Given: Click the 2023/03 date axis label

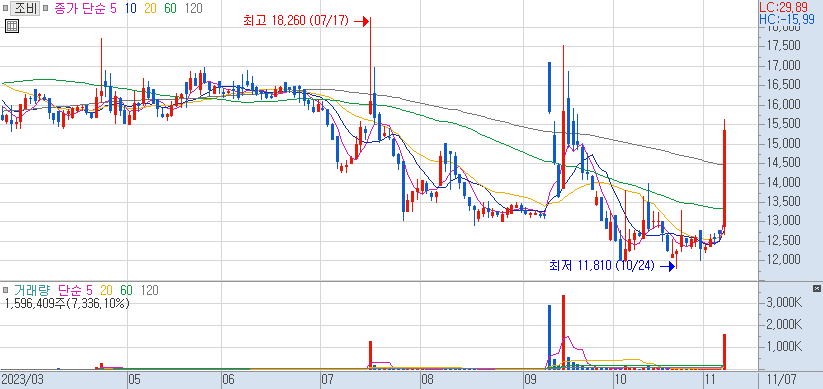Looking at the screenshot, I should [22, 379].
